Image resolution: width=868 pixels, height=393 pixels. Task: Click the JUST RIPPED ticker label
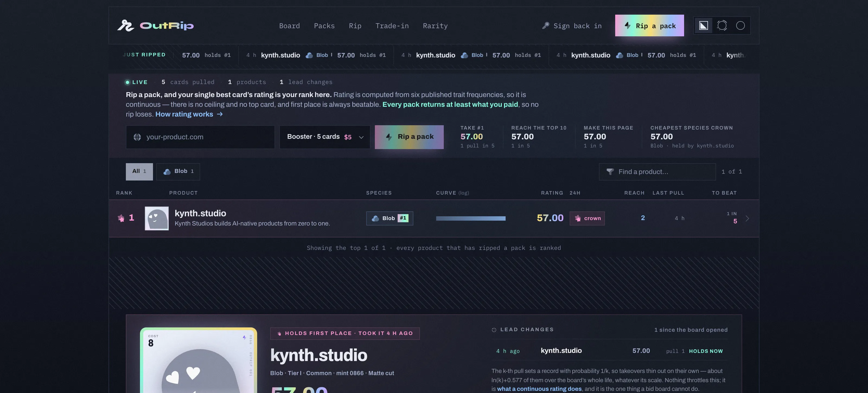pyautogui.click(x=144, y=54)
